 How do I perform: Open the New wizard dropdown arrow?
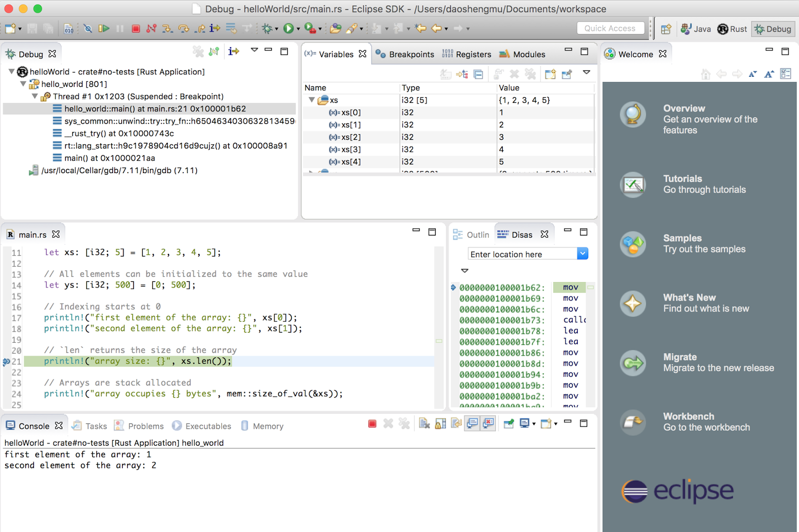20,29
